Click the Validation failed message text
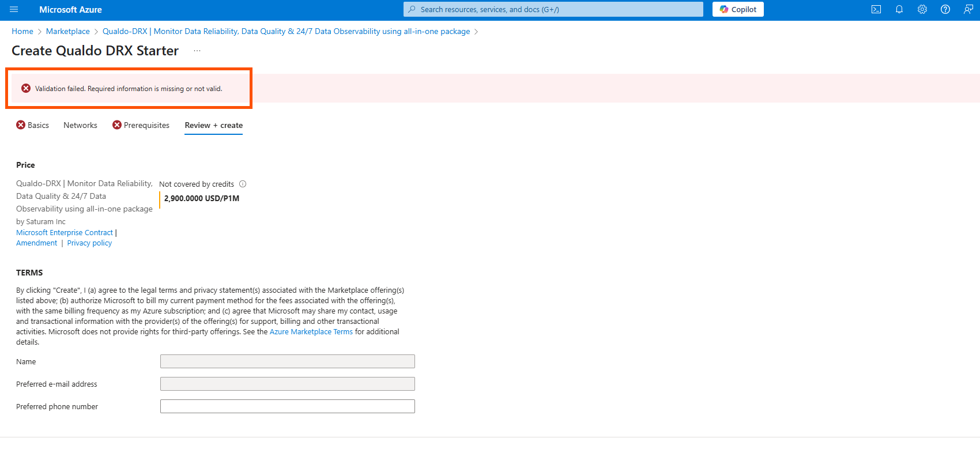The image size is (980, 472). tap(129, 89)
